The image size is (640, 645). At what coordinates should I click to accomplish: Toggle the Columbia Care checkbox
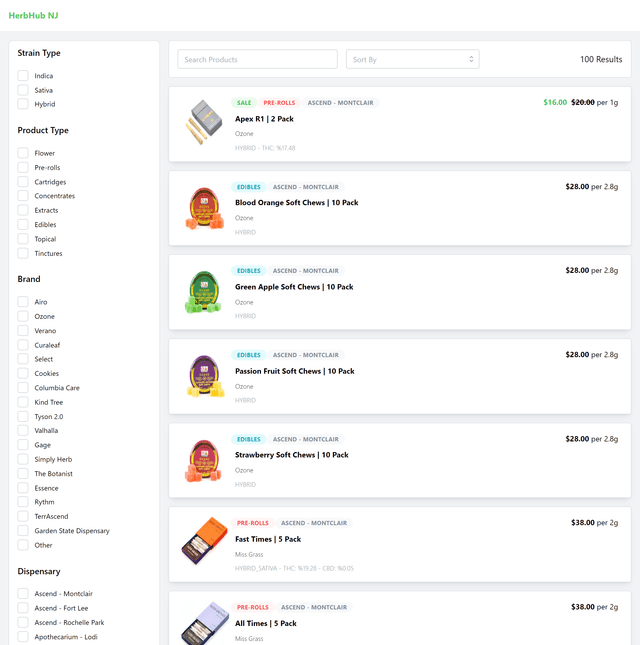click(x=23, y=388)
